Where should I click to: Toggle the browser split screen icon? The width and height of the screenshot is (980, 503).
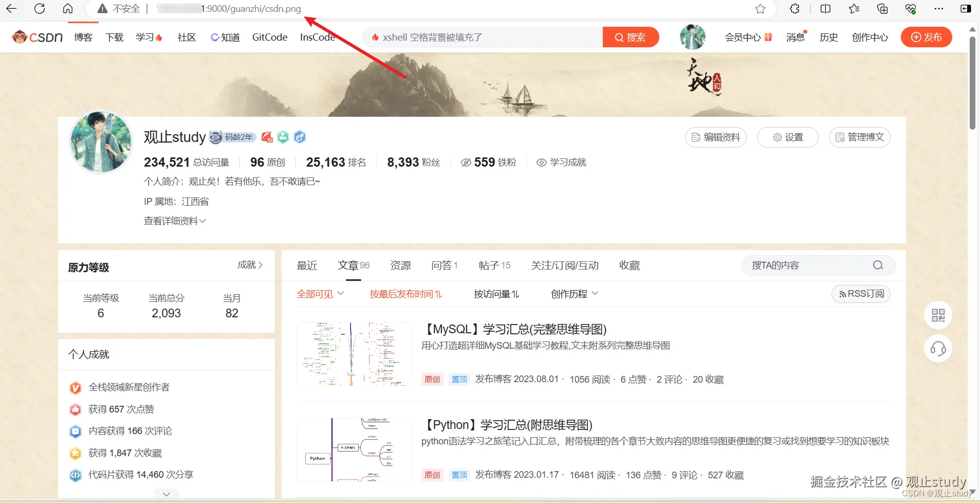pyautogui.click(x=826, y=9)
